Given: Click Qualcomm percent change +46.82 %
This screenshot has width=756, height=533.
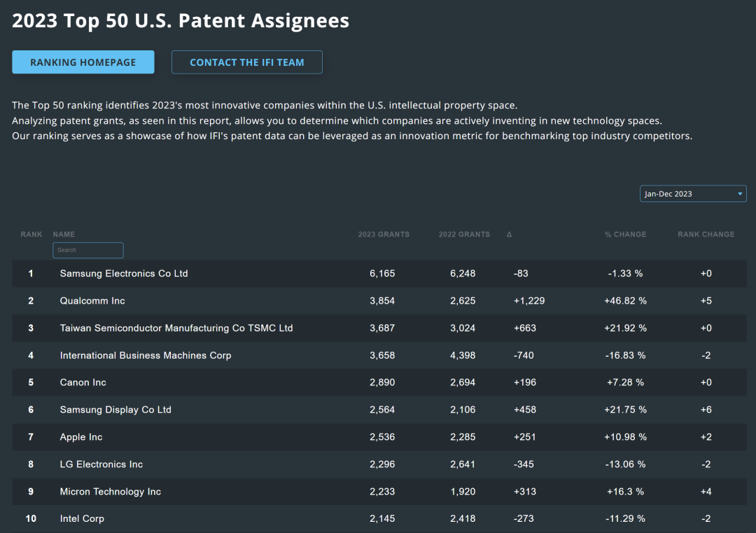Looking at the screenshot, I should point(625,301).
